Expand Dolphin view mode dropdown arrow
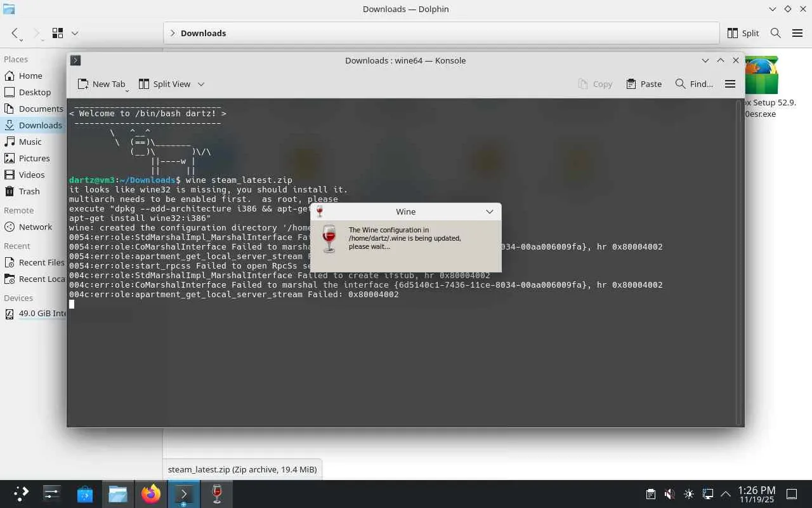 point(75,33)
